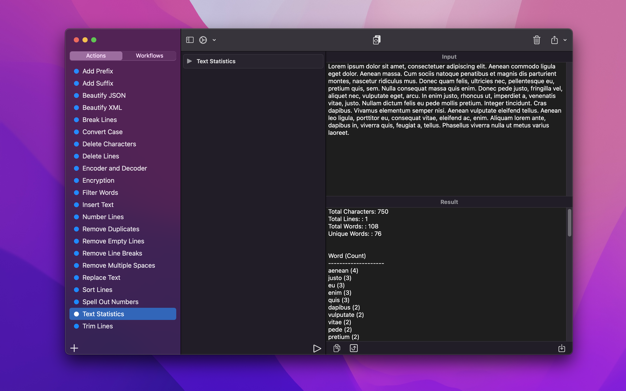Select the Delete Characters action

point(123,144)
